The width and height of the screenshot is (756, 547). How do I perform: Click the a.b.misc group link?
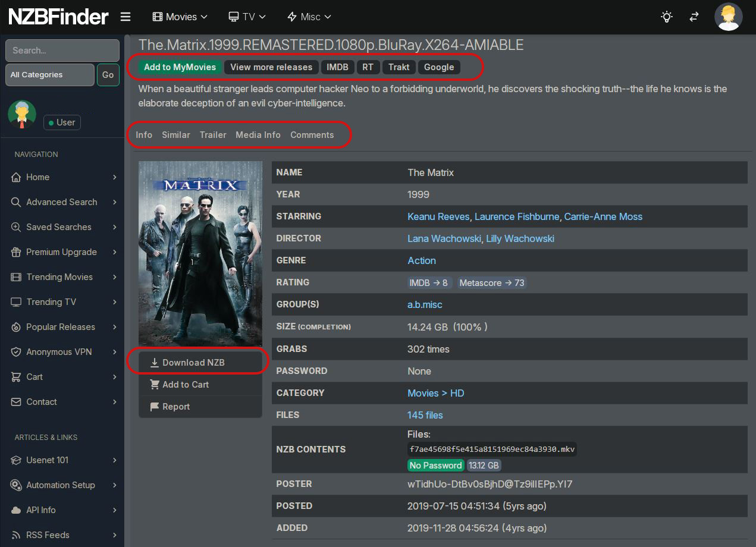coord(425,304)
